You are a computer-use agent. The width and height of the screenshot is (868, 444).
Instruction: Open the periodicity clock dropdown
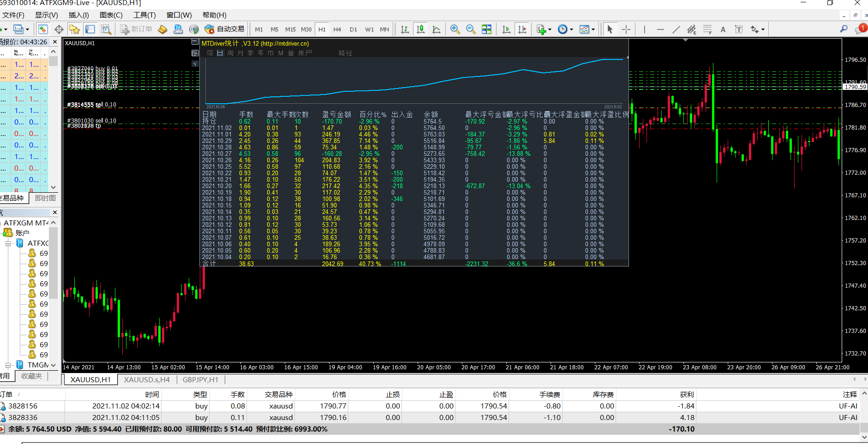[565, 30]
